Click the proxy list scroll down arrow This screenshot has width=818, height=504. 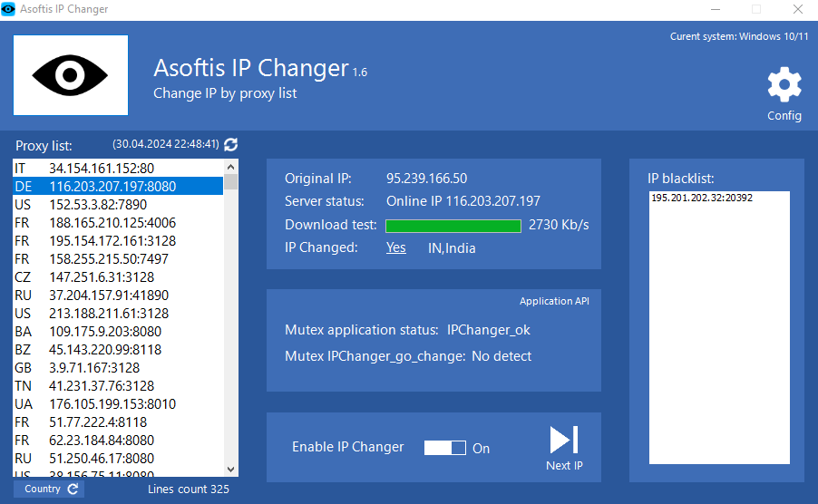231,469
